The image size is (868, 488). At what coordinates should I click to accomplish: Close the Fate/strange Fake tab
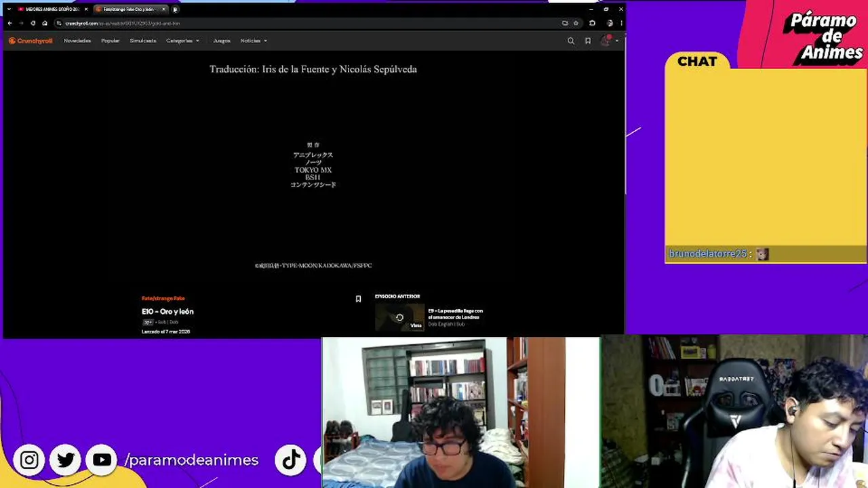tap(163, 9)
